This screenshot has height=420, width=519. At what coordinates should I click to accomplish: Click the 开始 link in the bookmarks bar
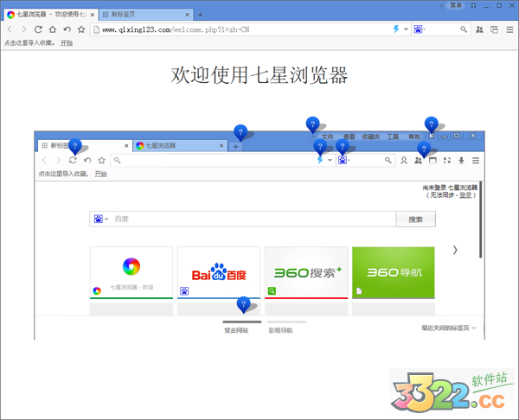[67, 42]
